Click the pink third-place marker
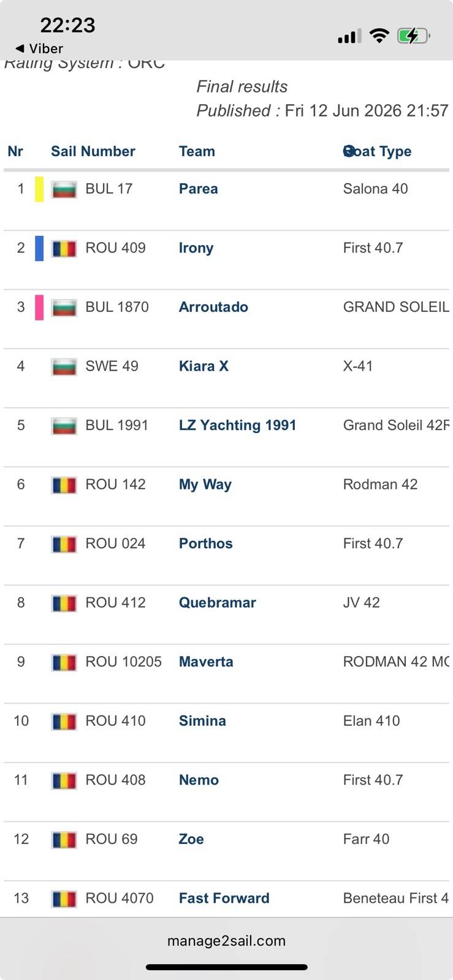The image size is (453, 980). pyautogui.click(x=39, y=307)
